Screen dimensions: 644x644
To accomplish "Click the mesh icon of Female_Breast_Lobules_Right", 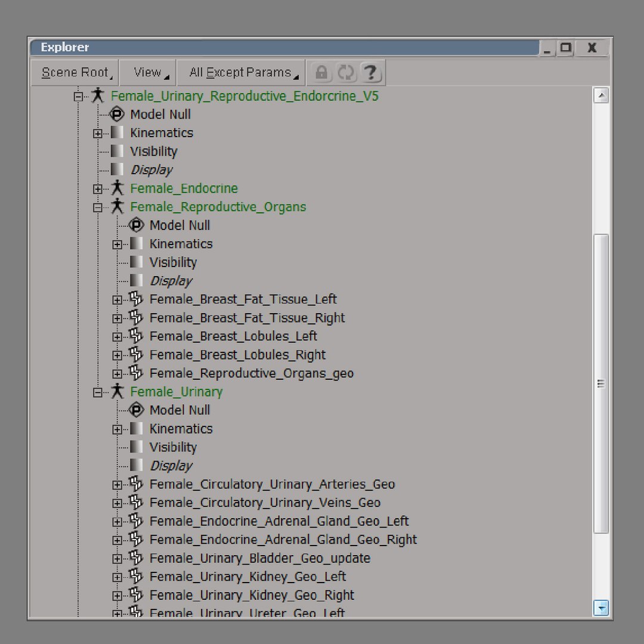I will [136, 354].
